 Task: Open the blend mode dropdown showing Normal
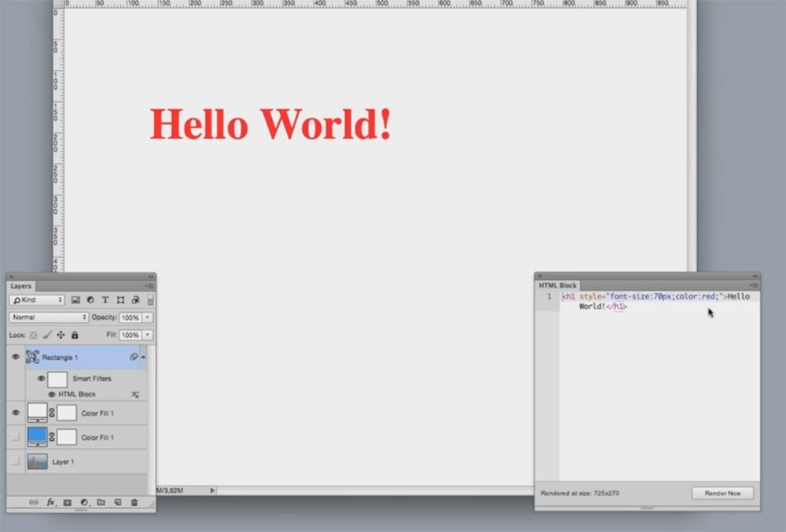coord(47,317)
